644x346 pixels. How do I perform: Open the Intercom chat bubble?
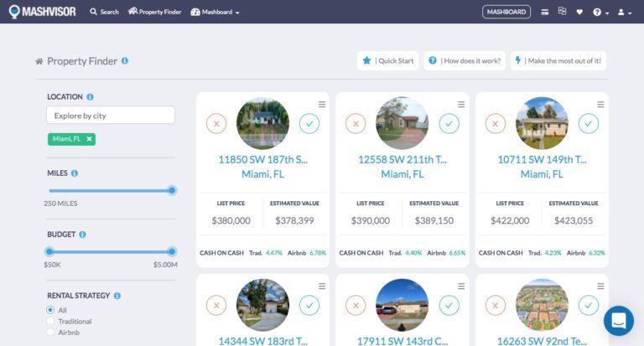(619, 320)
